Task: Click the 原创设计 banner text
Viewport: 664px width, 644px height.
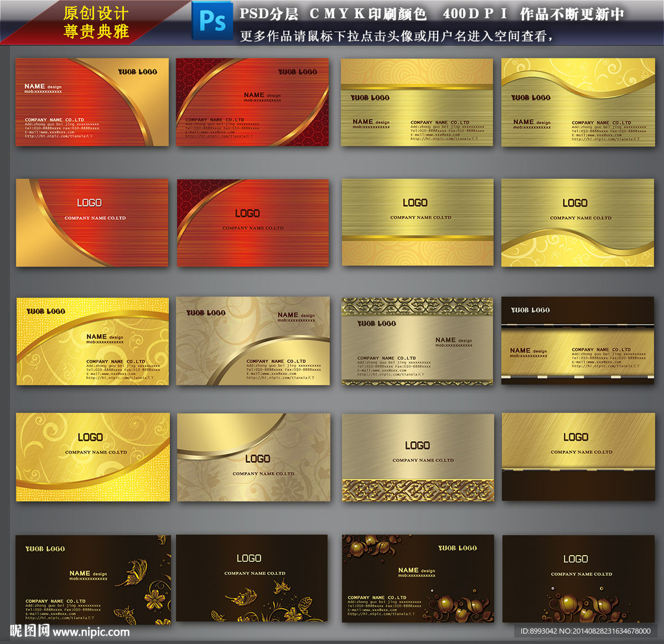Action: pyautogui.click(x=96, y=13)
